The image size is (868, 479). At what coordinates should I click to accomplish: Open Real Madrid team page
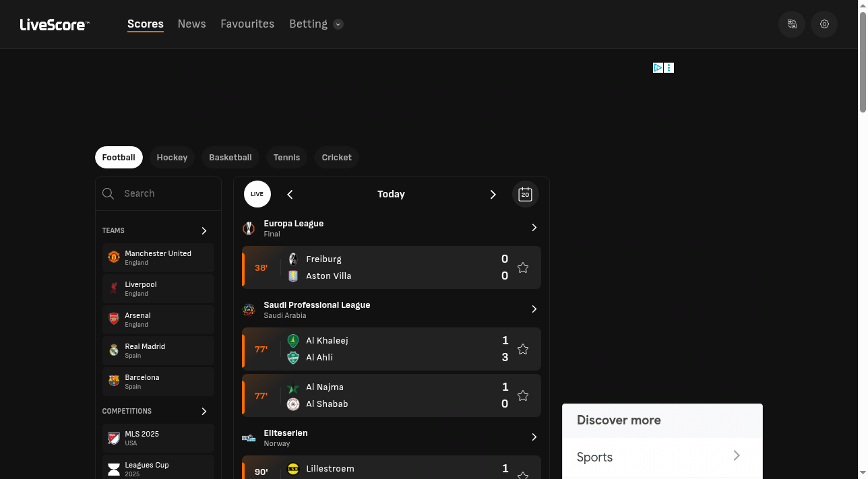(158, 350)
